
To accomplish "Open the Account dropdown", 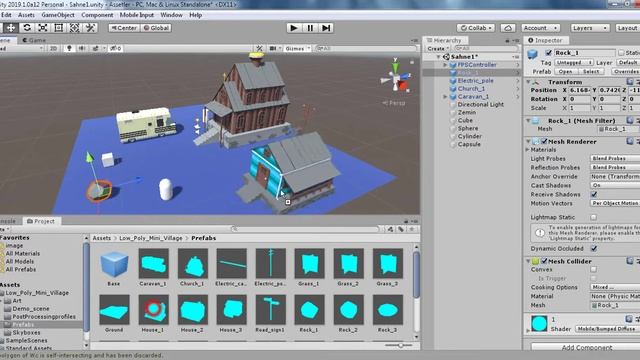I will click(540, 28).
